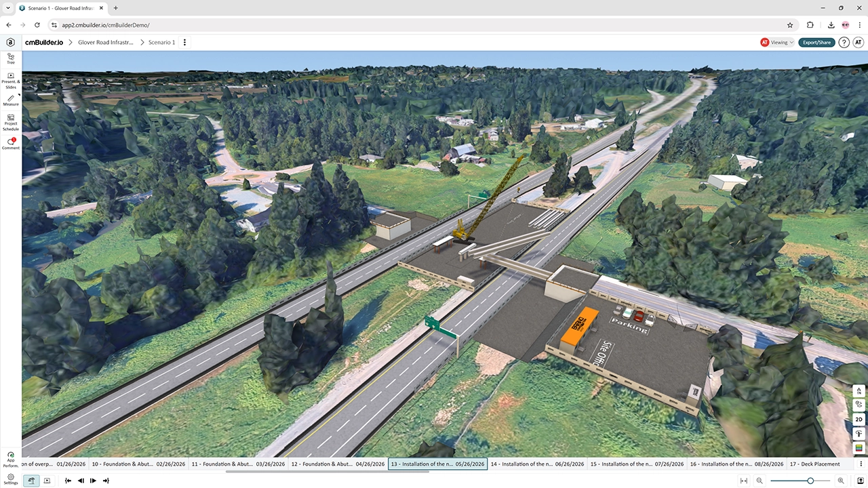Image resolution: width=868 pixels, height=488 pixels.
Task: Switch to the 2D view
Action: 859,420
